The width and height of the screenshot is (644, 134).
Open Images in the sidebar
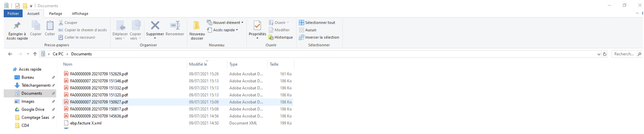pyautogui.click(x=28, y=102)
